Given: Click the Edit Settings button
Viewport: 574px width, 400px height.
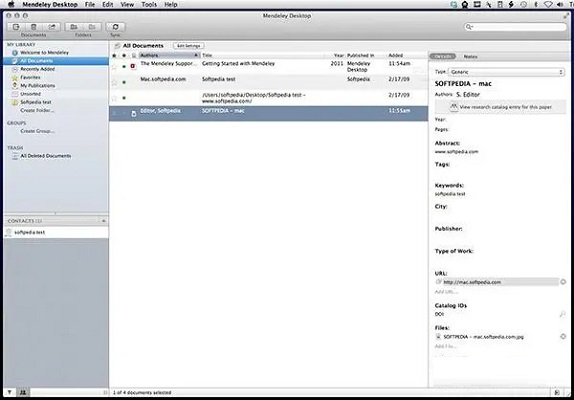Looking at the screenshot, I should tap(189, 46).
